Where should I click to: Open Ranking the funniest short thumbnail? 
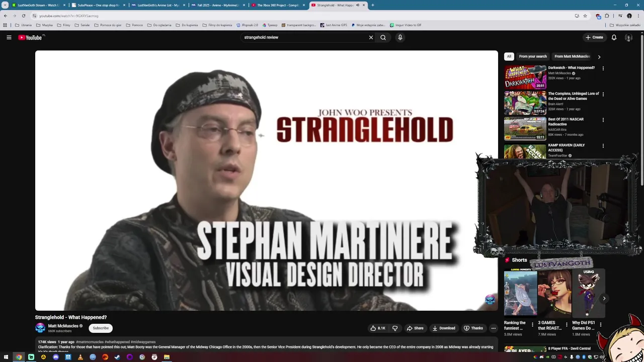click(520, 293)
